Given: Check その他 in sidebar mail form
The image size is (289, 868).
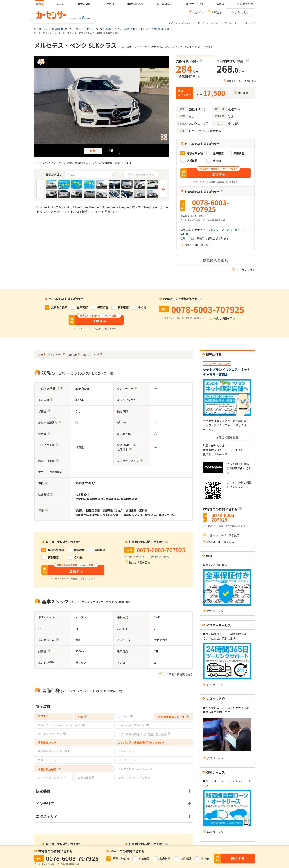Looking at the screenshot, I should (209, 160).
